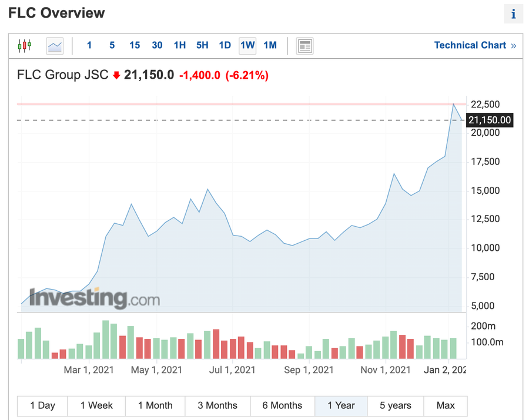Screen dimensions: 529x420
Task: Select the 5H interval
Action: 202,45
